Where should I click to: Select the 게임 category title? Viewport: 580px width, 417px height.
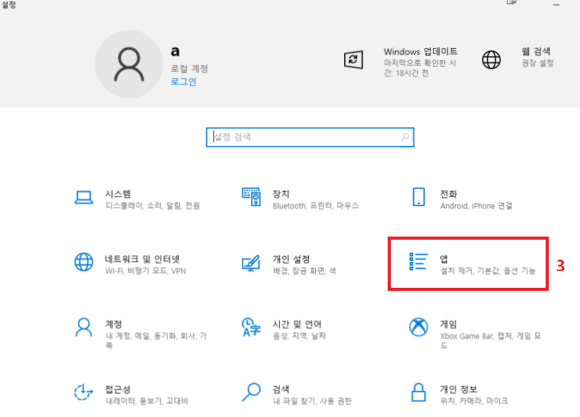click(x=448, y=324)
